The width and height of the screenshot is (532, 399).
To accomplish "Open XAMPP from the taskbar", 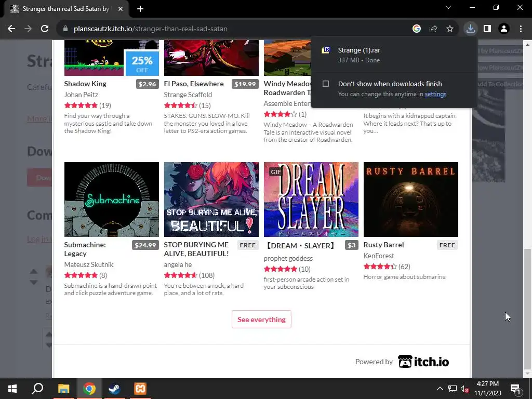I will (140, 389).
